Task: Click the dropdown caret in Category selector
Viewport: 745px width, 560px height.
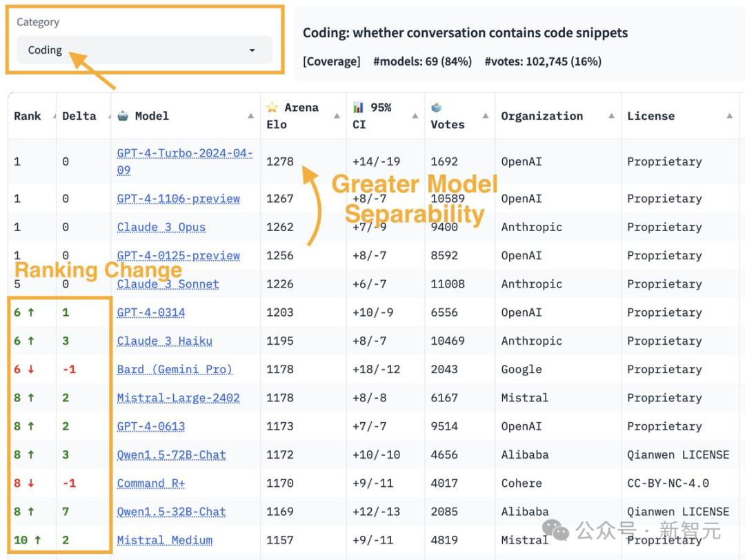Action: 252,50
